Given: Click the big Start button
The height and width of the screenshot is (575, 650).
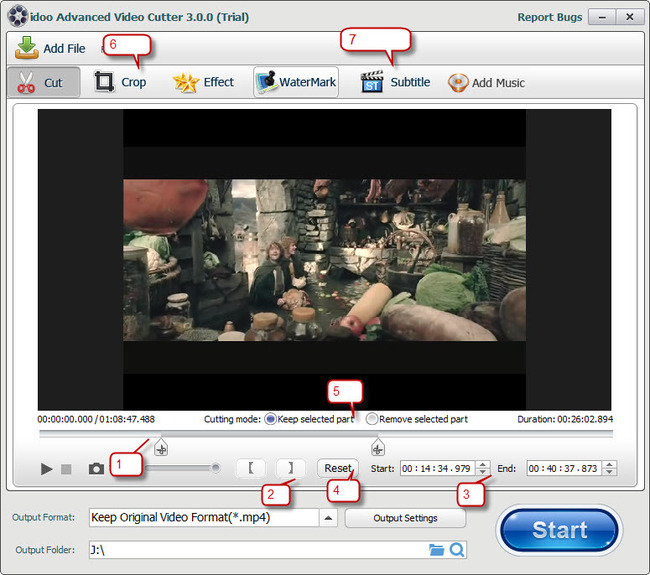Looking at the screenshot, I should click(x=559, y=530).
